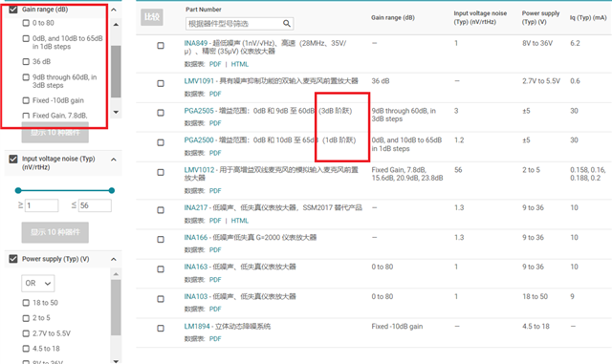Open the PGA2505 part link

199,111
